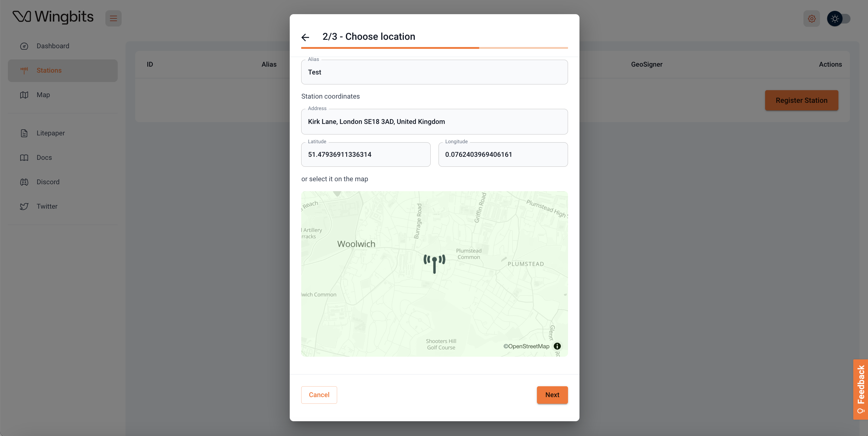Open the Dashboard menu item
The image size is (868, 436).
click(53, 46)
